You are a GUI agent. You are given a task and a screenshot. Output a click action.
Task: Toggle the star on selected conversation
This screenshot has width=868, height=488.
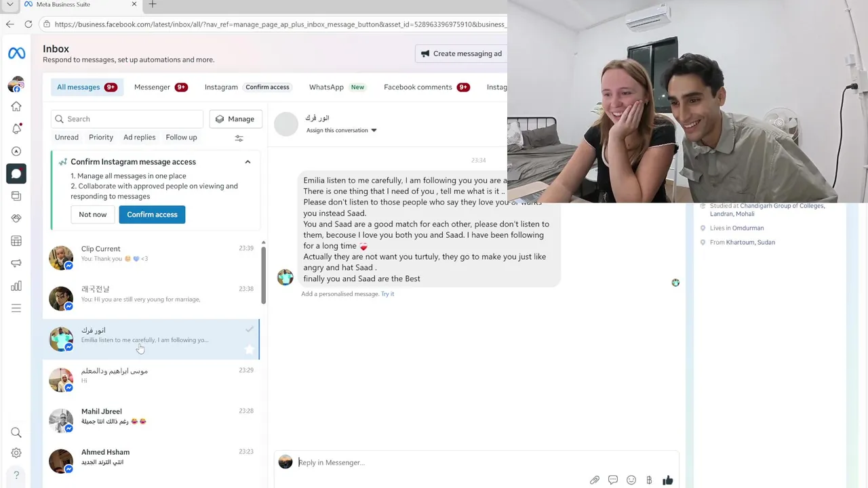click(x=250, y=350)
